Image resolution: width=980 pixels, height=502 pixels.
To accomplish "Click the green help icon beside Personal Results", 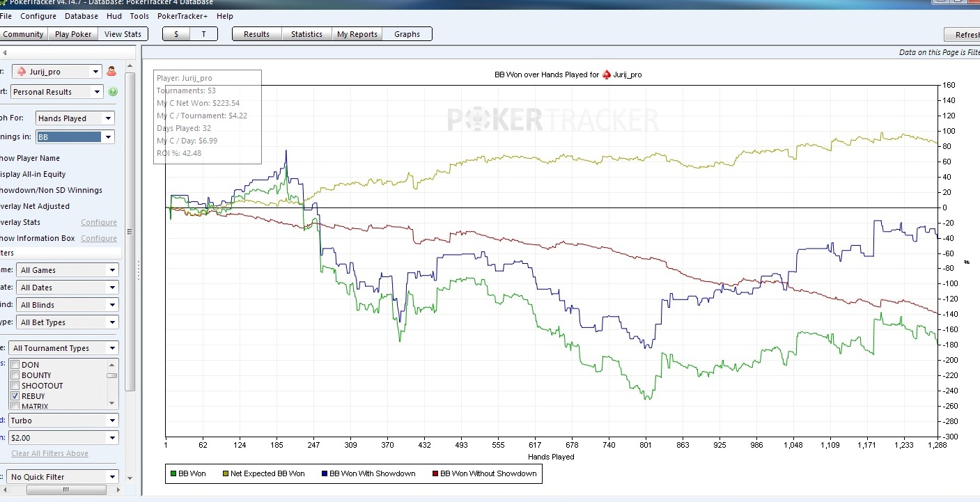I will coord(113,92).
